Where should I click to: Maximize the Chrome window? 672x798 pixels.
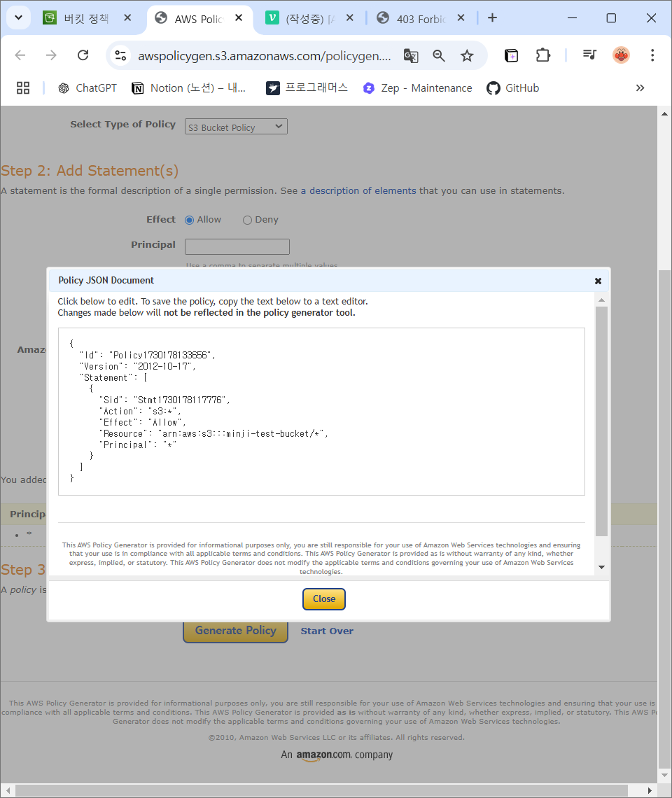click(611, 18)
